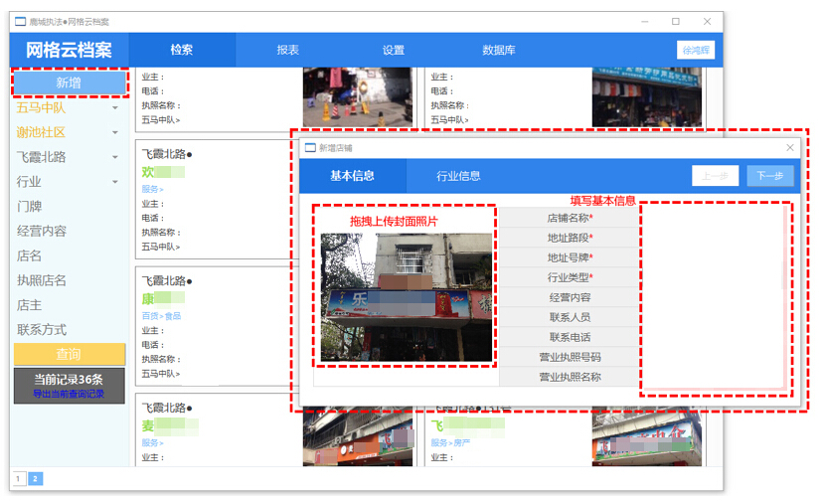The height and width of the screenshot is (504, 824).
Task: Expand the 行业 filter dropdown
Action: [115, 183]
